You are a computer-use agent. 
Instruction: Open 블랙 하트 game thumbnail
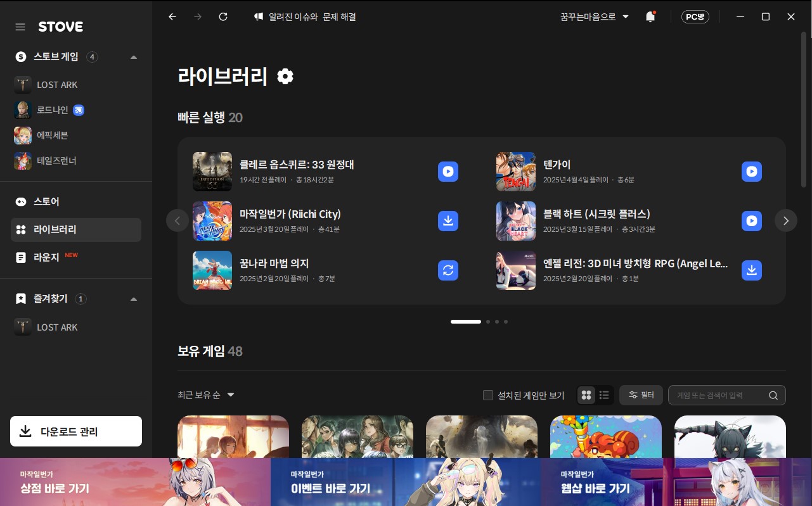coord(516,221)
